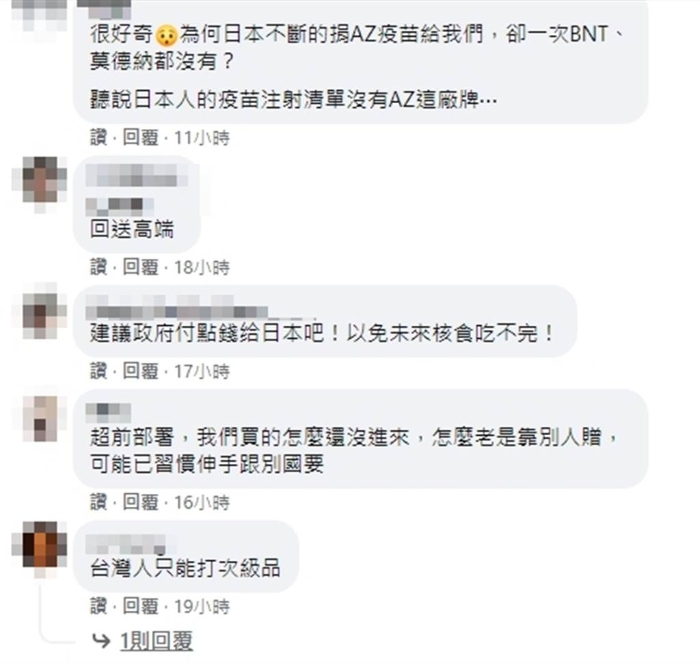Reply to the comment posted 11小時 ago
This screenshot has width=700, height=664.
click(x=141, y=138)
